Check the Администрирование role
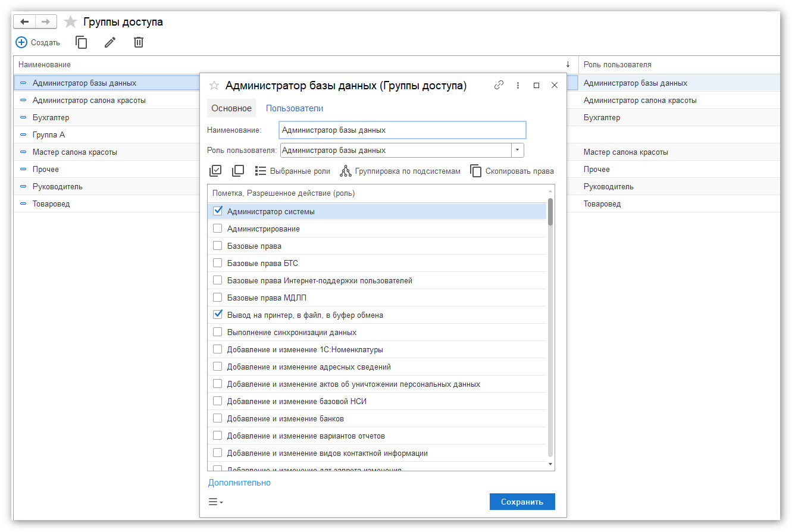792x532 pixels. 218,229
